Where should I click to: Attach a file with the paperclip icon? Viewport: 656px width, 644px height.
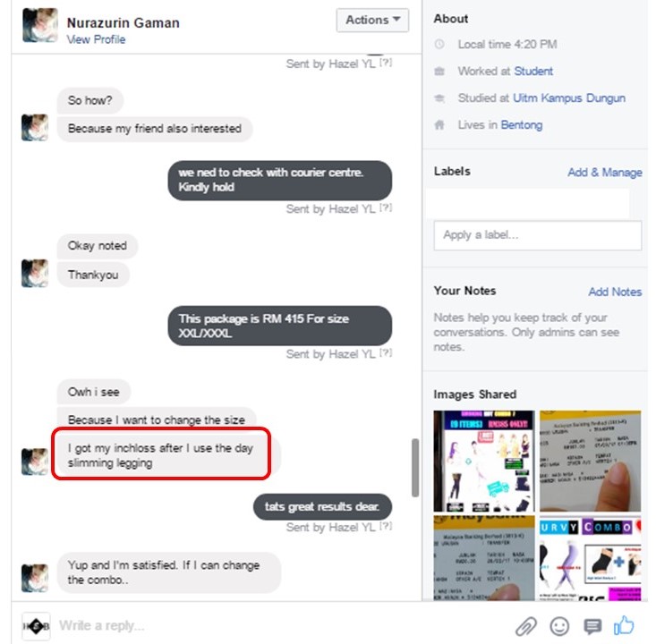(x=526, y=626)
